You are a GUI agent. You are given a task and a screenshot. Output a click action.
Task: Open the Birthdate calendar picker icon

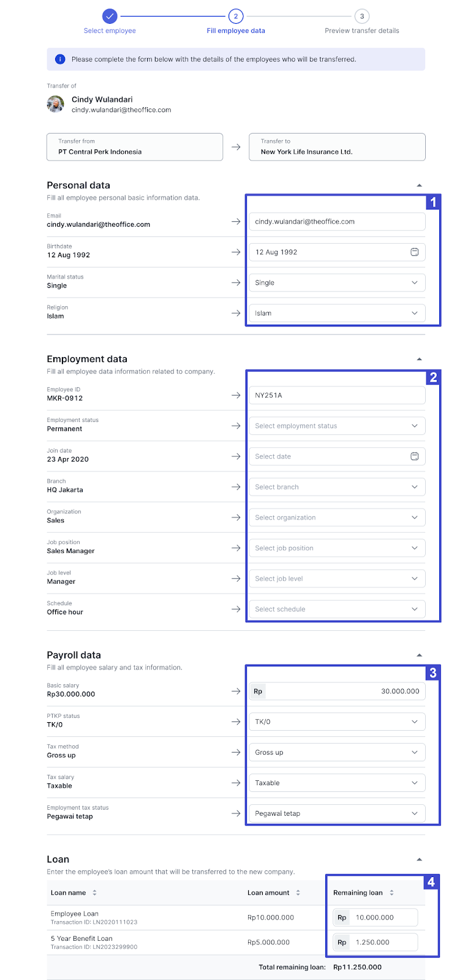click(x=414, y=252)
